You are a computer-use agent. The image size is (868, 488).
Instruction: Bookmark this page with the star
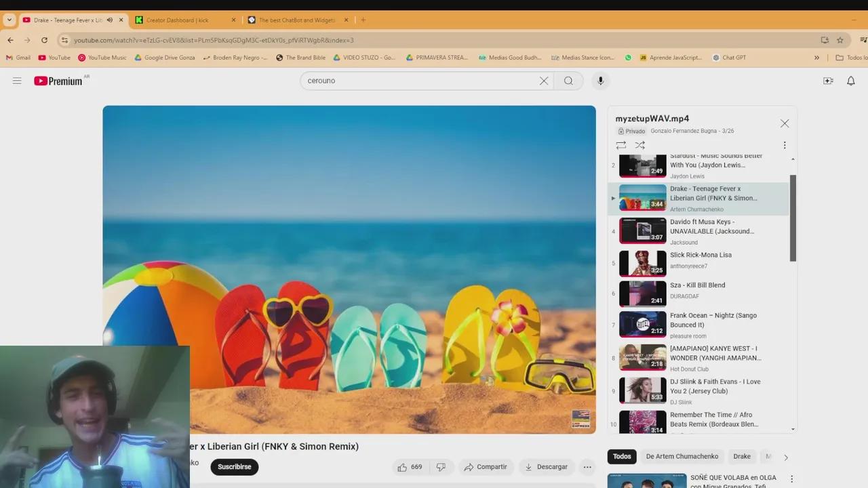840,40
